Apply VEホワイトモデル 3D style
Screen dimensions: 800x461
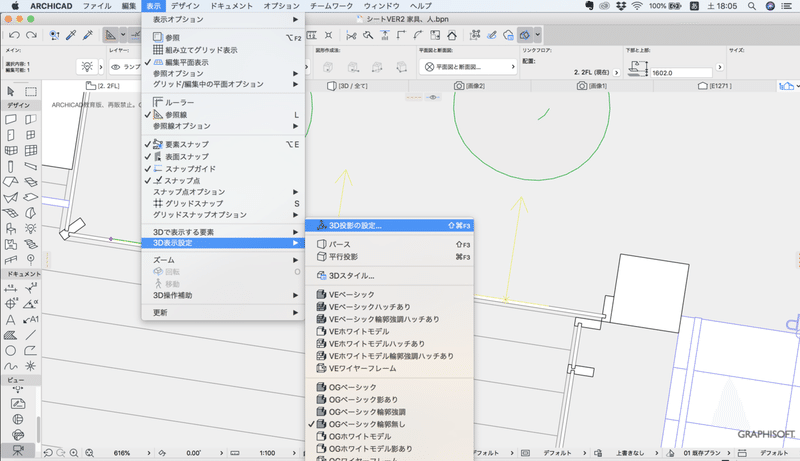(389, 331)
